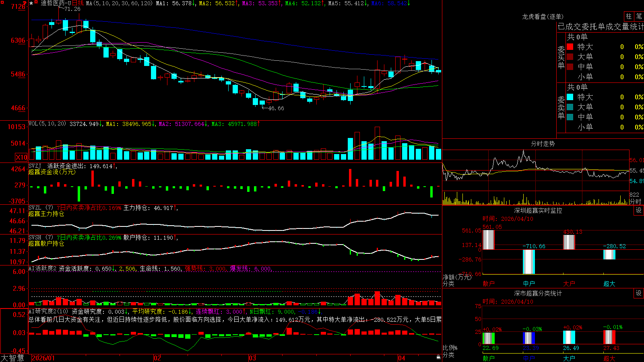644x362 pixels.
Task: Click the 超赢资金流(万元) label
Action: (52, 172)
